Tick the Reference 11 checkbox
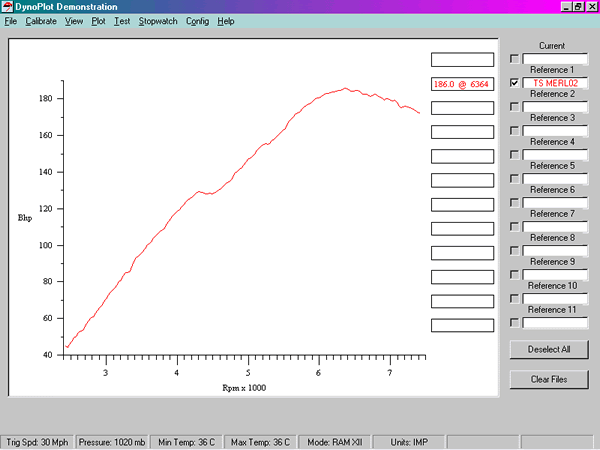600x450 pixels. pos(514,323)
